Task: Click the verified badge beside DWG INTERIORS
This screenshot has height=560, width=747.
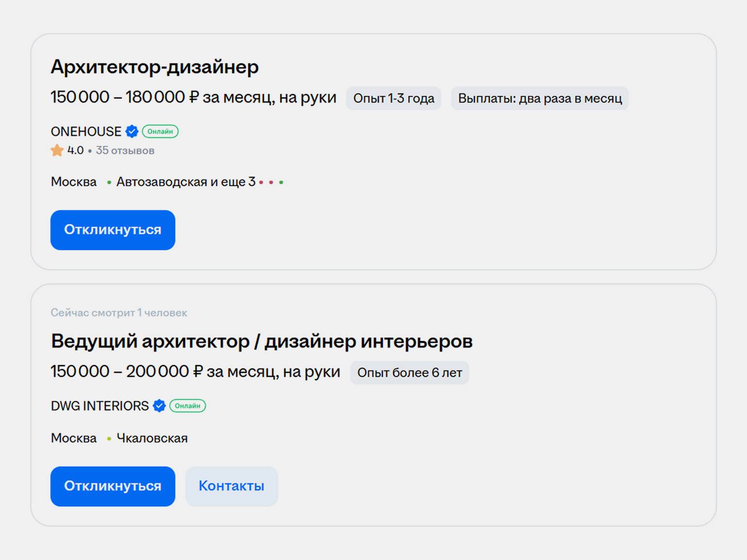Action: click(x=159, y=406)
